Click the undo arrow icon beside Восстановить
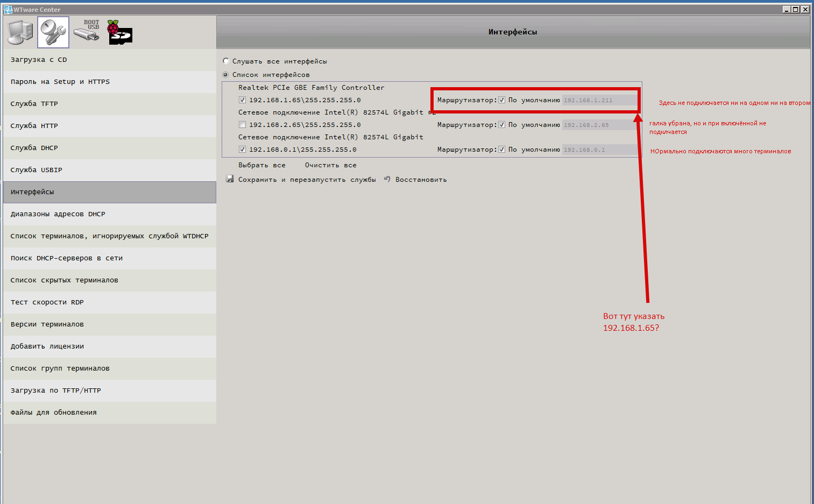The height and width of the screenshot is (504, 814). click(387, 179)
